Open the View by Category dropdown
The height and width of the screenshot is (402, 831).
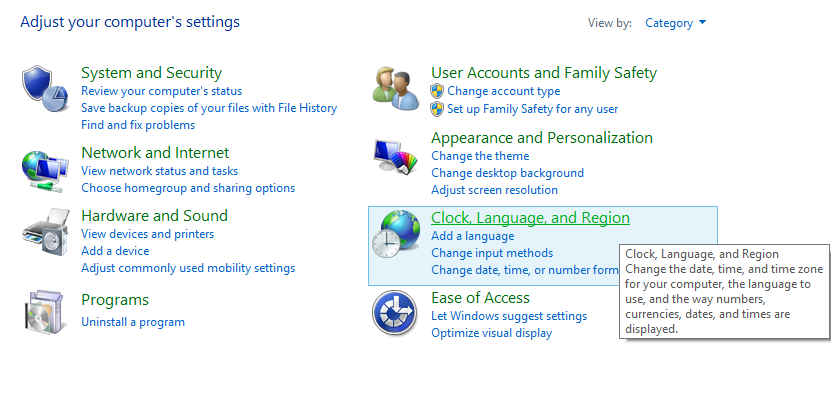(x=676, y=23)
